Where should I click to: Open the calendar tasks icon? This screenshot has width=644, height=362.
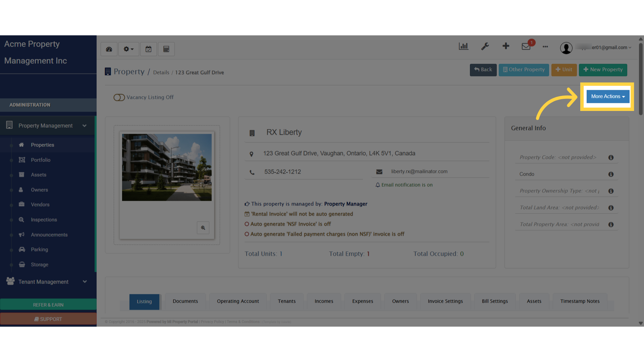pos(149,49)
